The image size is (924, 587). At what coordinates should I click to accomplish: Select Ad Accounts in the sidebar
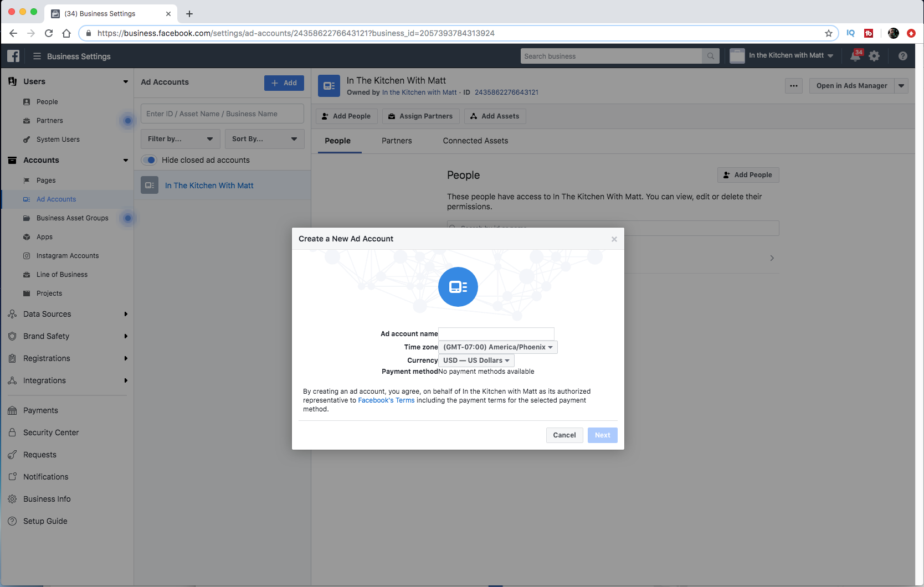[56, 199]
